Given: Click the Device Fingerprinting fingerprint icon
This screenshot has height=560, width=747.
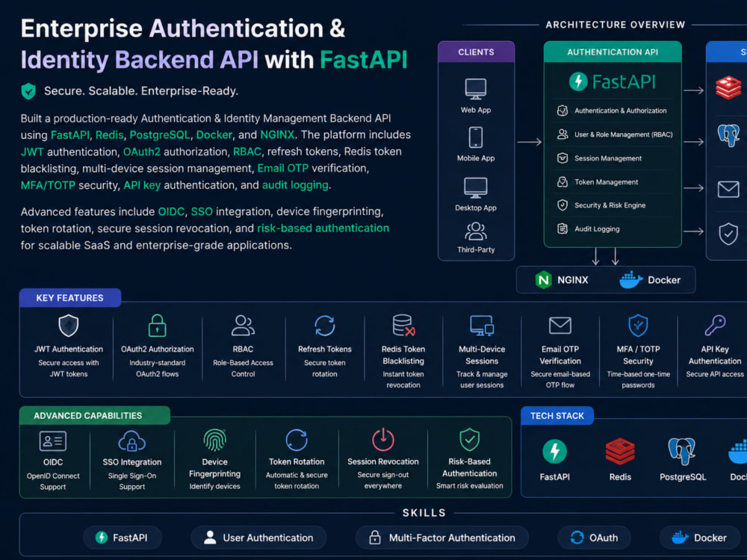Looking at the screenshot, I should pyautogui.click(x=215, y=440).
